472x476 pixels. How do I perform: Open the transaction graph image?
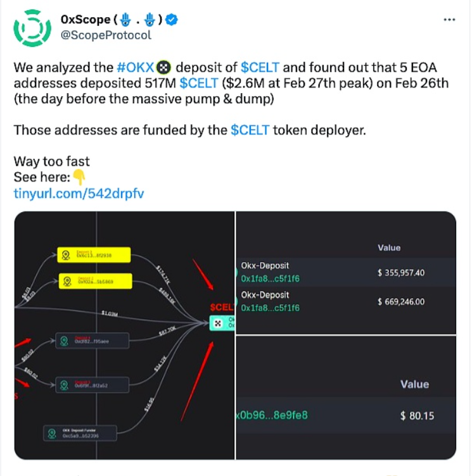click(x=124, y=335)
